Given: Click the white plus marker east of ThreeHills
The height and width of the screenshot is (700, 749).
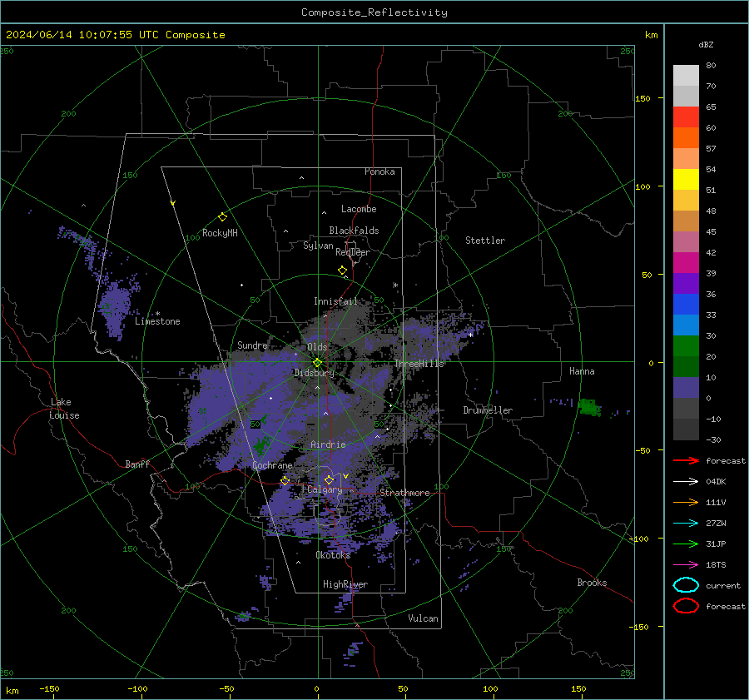Looking at the screenshot, I should 470,335.
